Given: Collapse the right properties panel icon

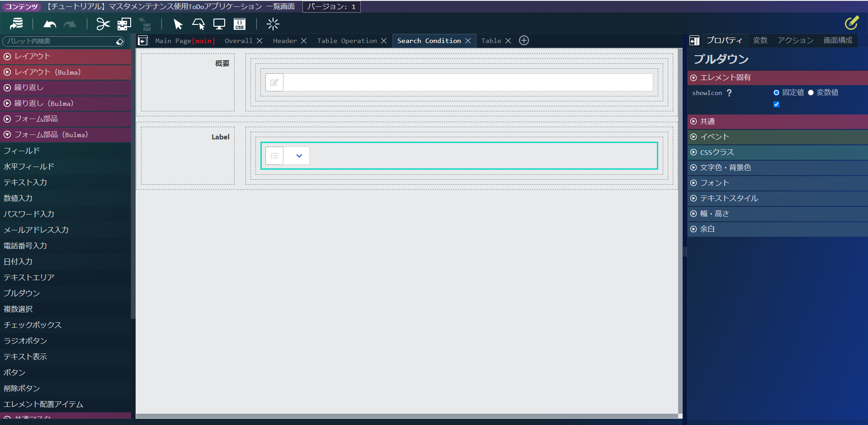Looking at the screenshot, I should (x=694, y=41).
